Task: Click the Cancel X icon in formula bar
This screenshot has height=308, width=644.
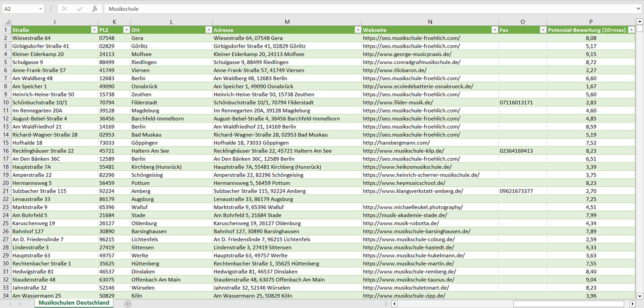Action: click(x=65, y=9)
